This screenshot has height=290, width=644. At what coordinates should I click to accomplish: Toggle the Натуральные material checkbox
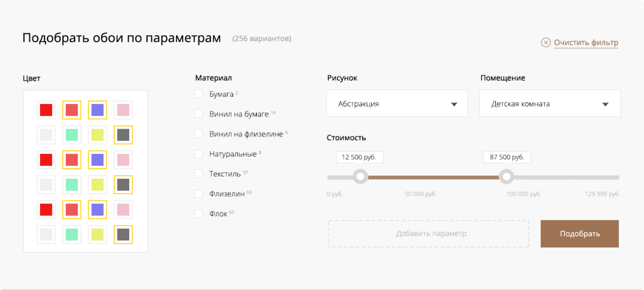click(198, 154)
